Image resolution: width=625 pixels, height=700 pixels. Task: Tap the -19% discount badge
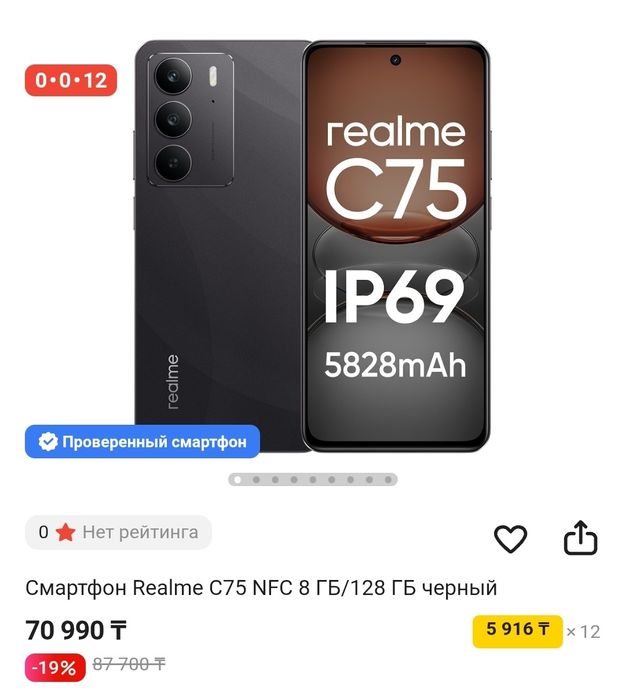click(x=55, y=667)
